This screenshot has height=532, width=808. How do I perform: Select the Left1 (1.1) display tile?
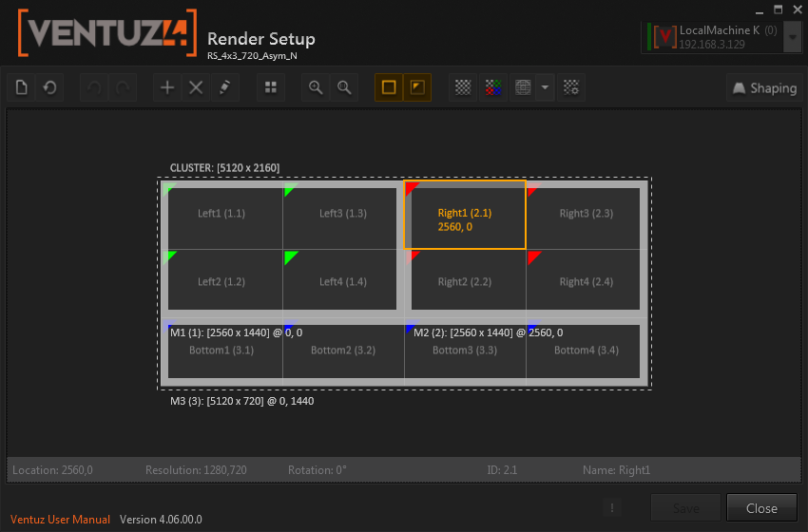(221, 214)
